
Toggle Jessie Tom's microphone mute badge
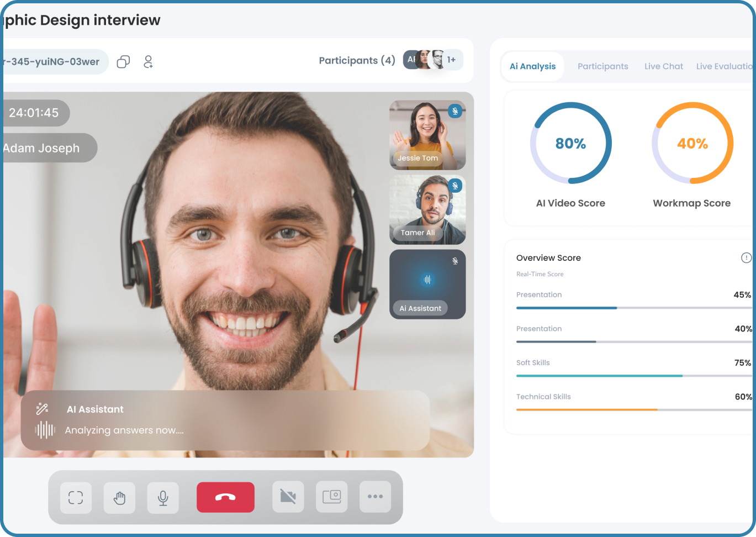tap(454, 111)
